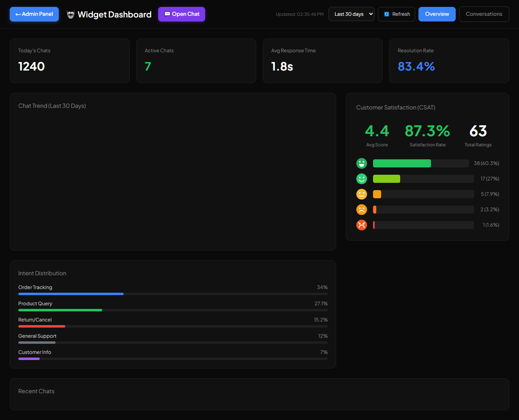Go back to Admin Panel
519x420 pixels.
click(x=34, y=14)
